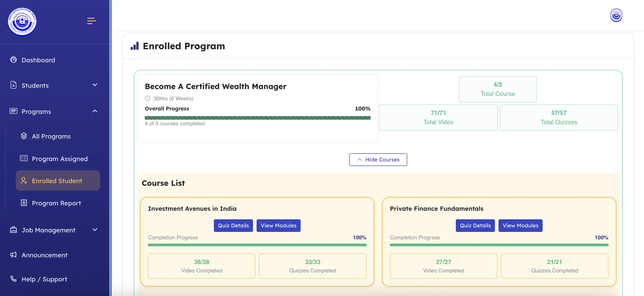The image size is (644, 296).
Task: Collapse the sidebar with the hamburger icon
Action: [92, 21]
